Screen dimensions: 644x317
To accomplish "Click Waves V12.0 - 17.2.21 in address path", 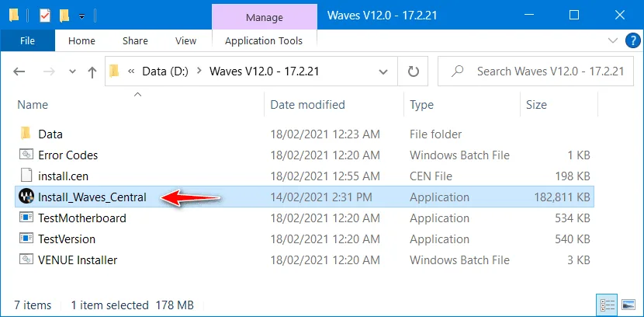I will click(x=264, y=71).
